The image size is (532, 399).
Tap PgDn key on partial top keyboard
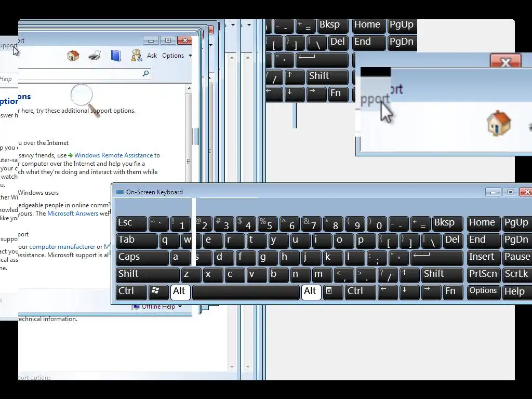click(x=402, y=43)
